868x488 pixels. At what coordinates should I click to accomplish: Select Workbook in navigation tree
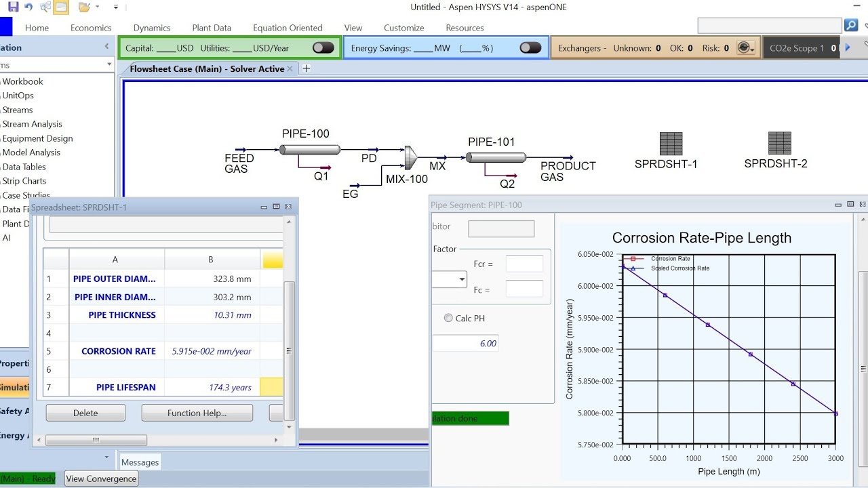22,81
